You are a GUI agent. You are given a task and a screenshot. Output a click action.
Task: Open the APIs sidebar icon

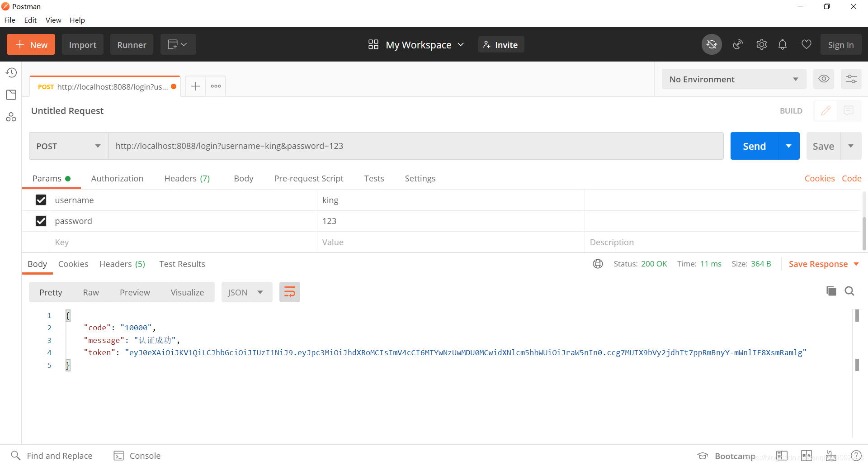tap(11, 117)
